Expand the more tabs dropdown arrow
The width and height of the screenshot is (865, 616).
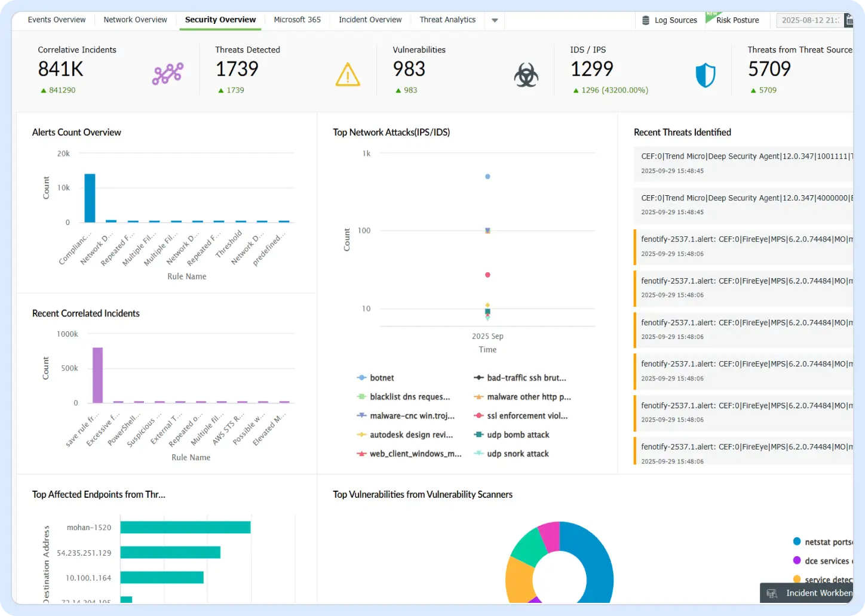tap(495, 20)
